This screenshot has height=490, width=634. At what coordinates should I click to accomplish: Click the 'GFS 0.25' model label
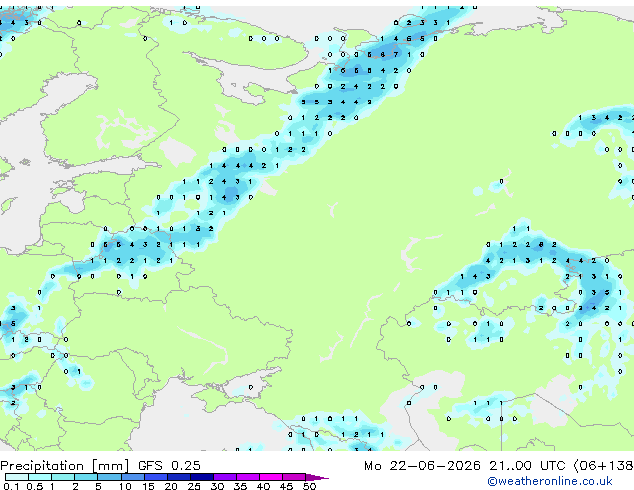[x=169, y=465]
